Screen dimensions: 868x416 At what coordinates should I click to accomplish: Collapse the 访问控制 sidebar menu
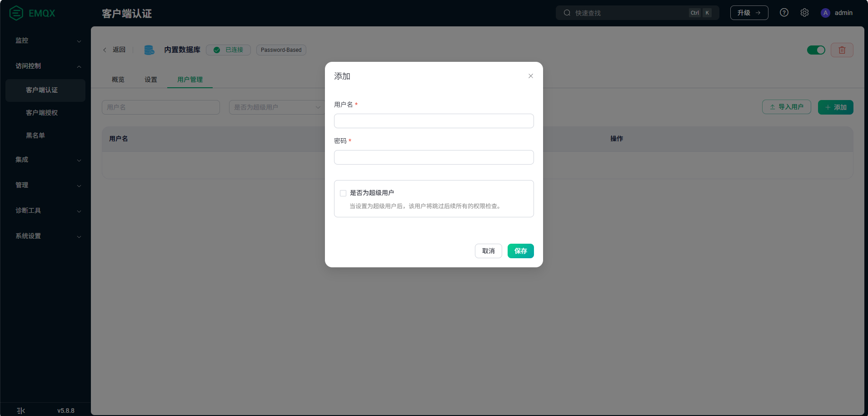[45, 66]
